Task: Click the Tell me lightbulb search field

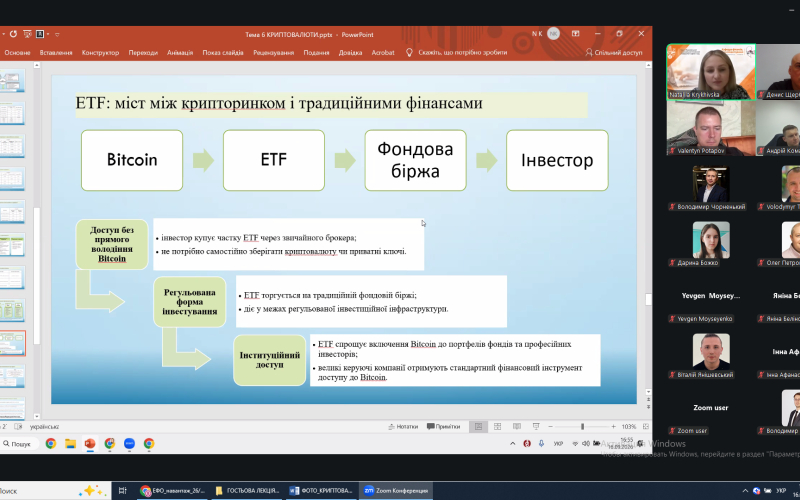Action: (x=457, y=53)
